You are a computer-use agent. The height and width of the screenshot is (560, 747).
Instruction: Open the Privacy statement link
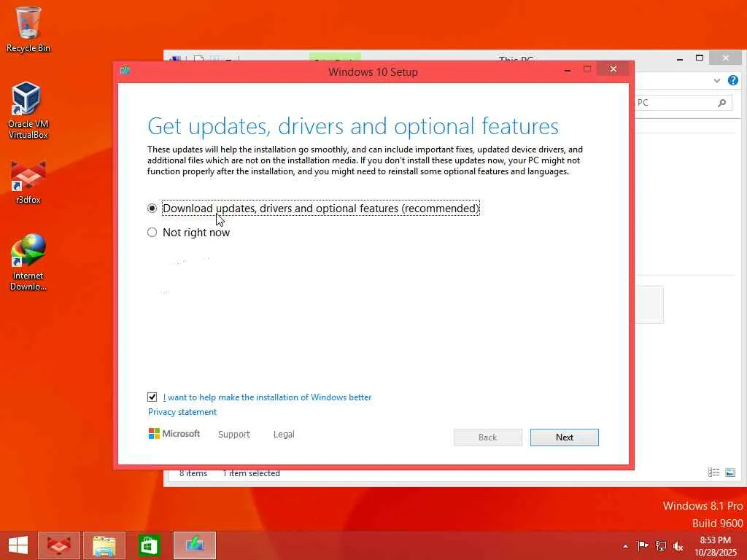click(x=182, y=412)
